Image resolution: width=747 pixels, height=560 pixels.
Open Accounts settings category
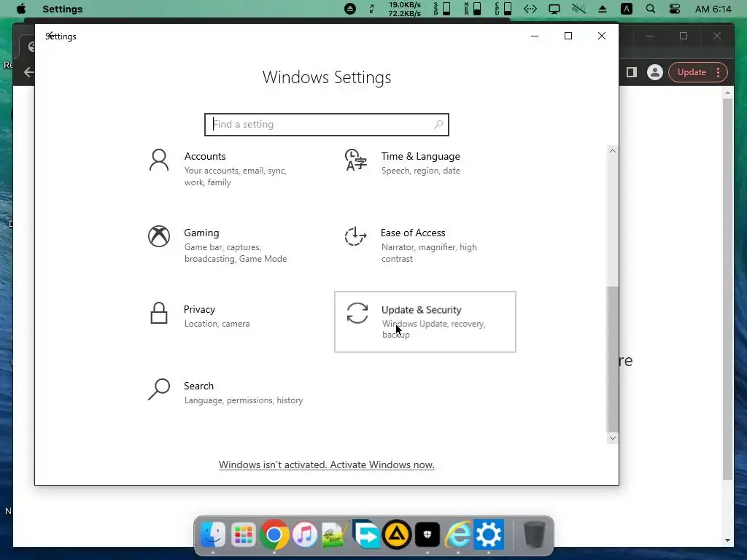228,168
